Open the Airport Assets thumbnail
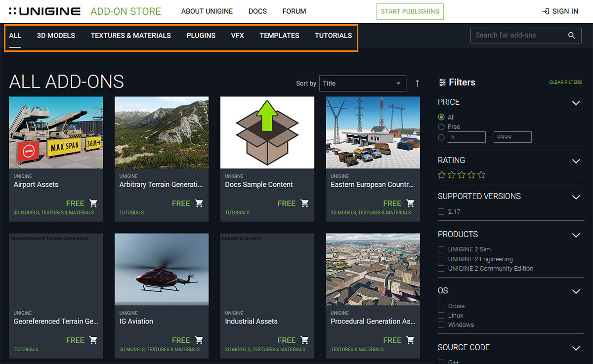Screen dimensions: 593x364 tap(56, 132)
